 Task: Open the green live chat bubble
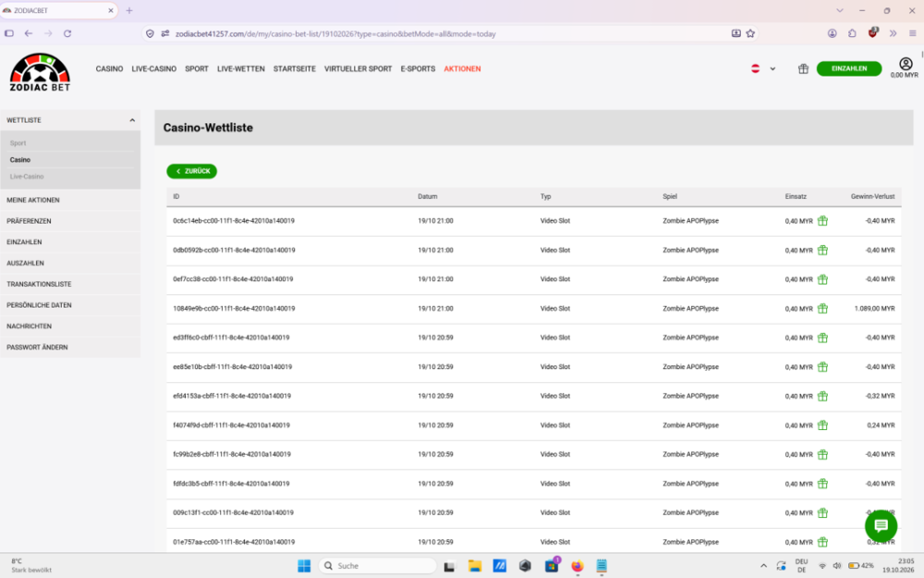point(881,525)
